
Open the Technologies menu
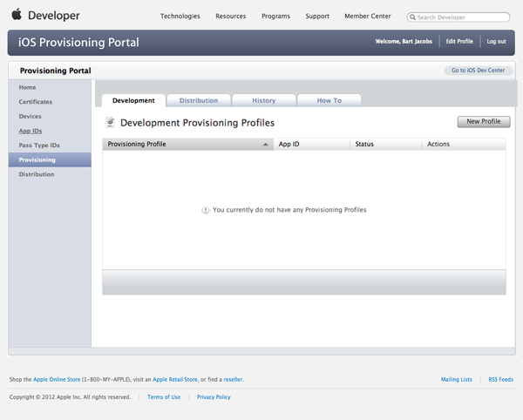[180, 16]
